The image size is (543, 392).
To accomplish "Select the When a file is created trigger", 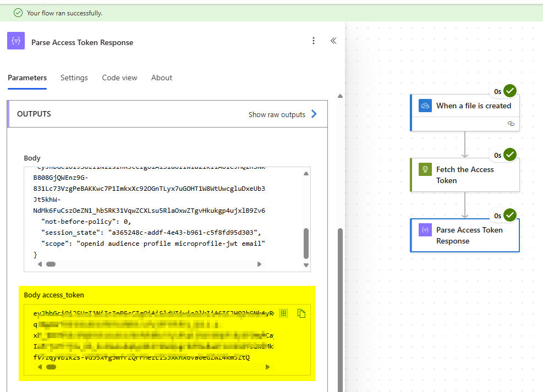I will coord(473,106).
